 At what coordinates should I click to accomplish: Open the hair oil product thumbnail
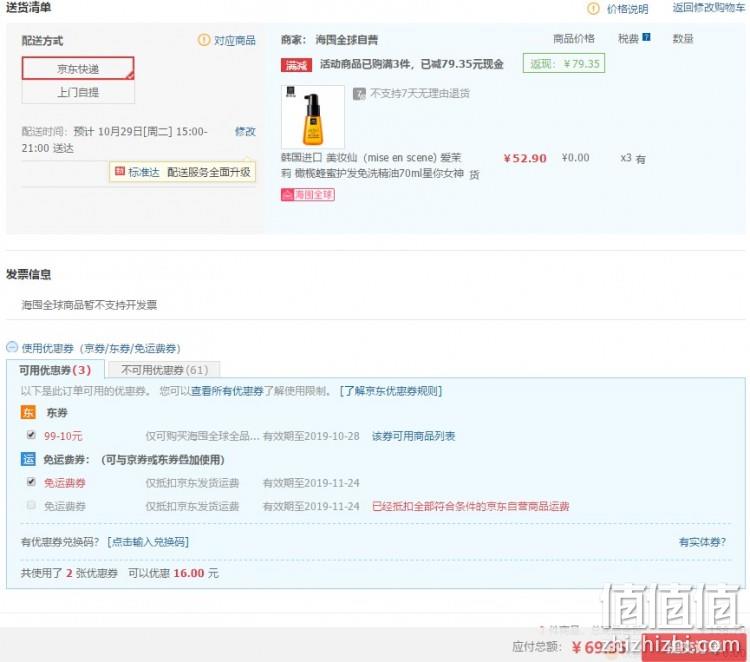(x=313, y=117)
